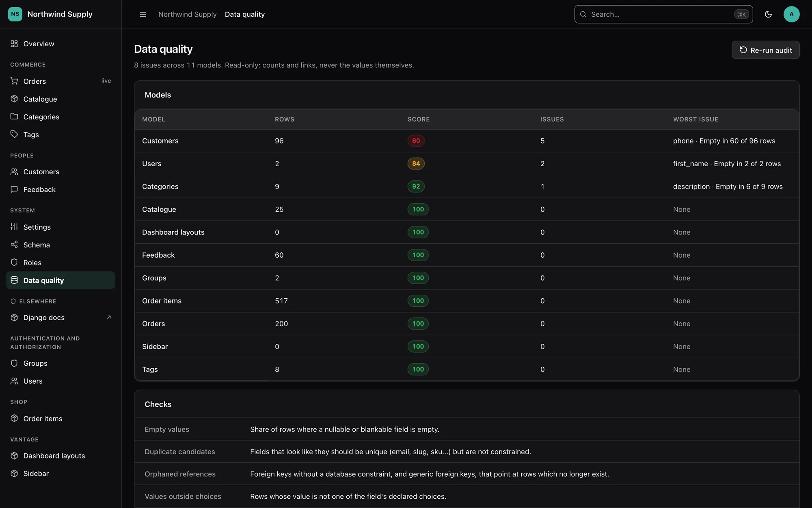Click the Tags label icon in sidebar
Viewport: 812px width, 508px height.
coord(14,135)
